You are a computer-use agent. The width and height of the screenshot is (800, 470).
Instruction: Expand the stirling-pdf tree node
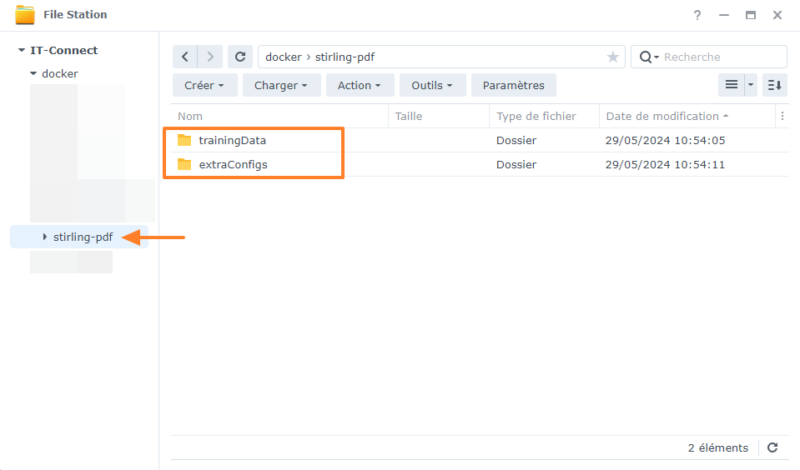(x=44, y=237)
